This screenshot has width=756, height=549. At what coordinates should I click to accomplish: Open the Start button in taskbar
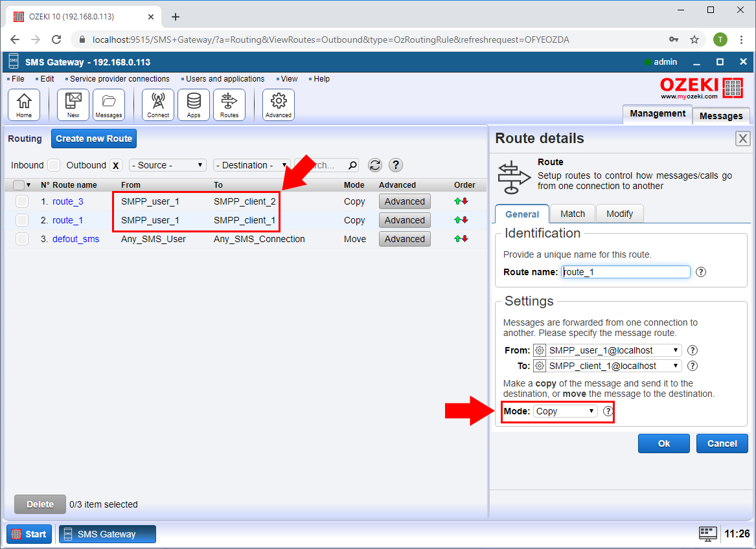(29, 534)
